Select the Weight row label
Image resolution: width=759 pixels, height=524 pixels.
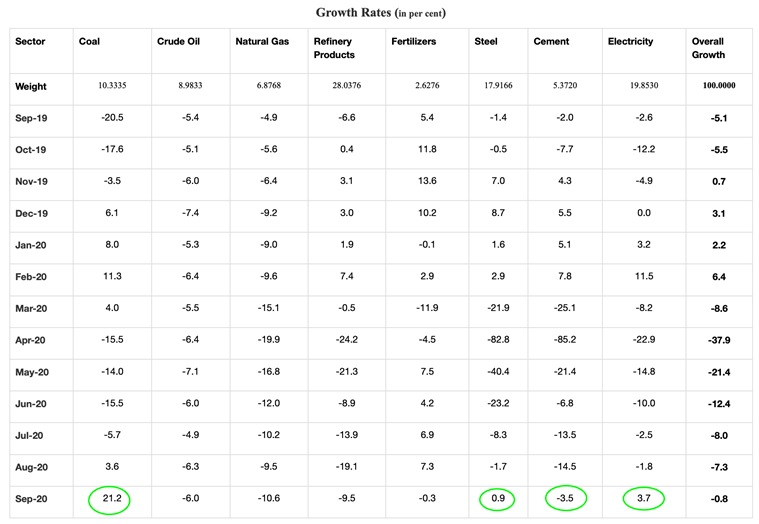(31, 86)
